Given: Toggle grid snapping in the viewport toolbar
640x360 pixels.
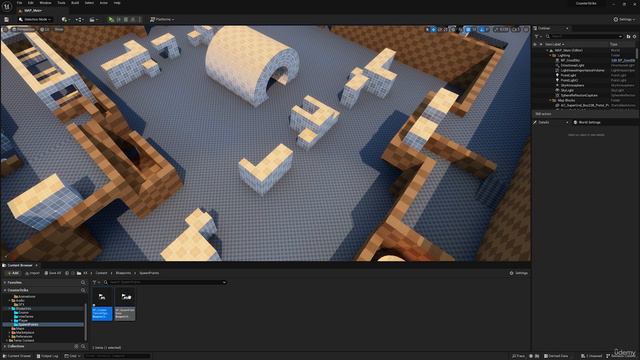Looking at the screenshot, I should (x=468, y=29).
